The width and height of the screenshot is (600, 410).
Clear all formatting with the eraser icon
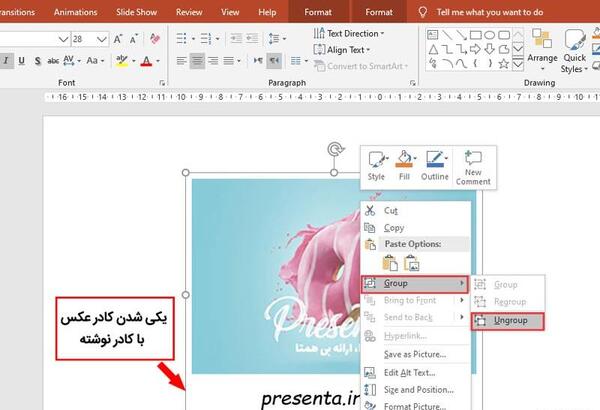click(x=155, y=39)
